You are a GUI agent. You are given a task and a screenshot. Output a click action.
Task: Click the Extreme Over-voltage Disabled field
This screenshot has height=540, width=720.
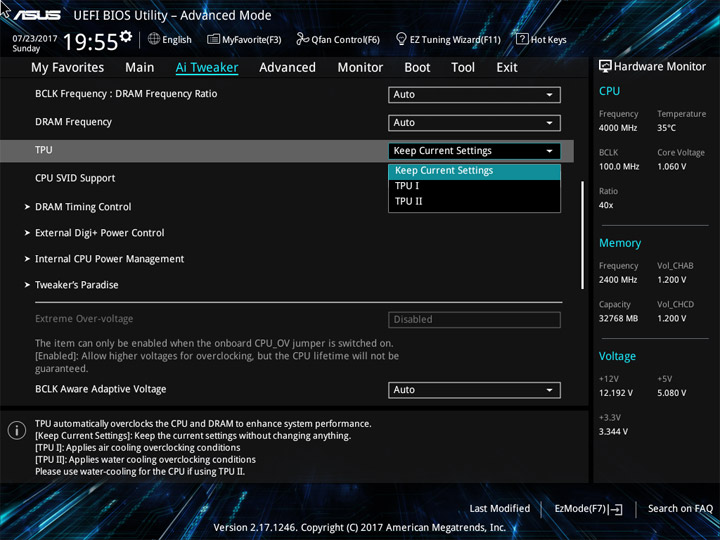474,320
